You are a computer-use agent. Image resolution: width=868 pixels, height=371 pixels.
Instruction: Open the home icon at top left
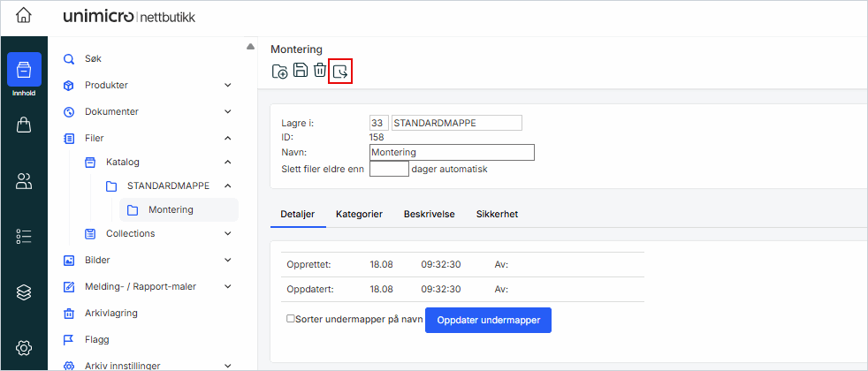tap(24, 17)
